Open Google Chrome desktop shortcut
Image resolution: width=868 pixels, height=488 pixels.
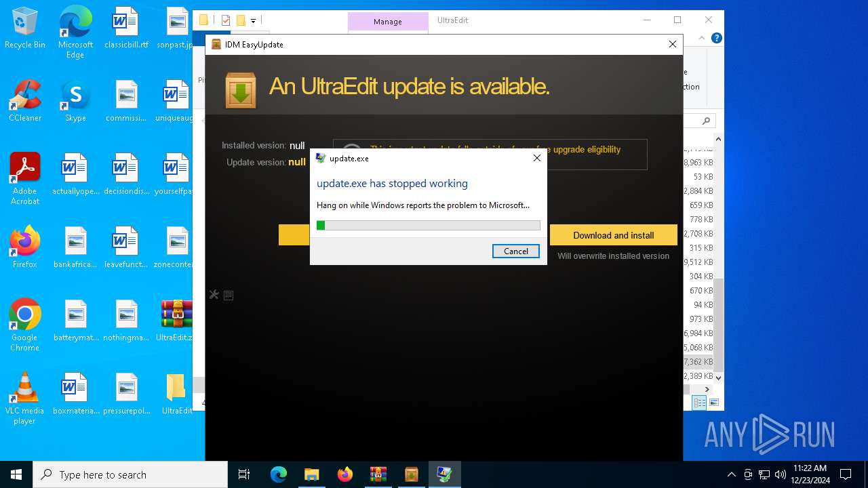pyautogui.click(x=25, y=325)
